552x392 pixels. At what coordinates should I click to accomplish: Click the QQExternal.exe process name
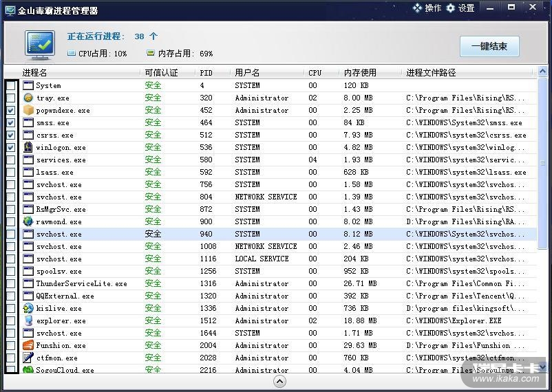point(65,296)
